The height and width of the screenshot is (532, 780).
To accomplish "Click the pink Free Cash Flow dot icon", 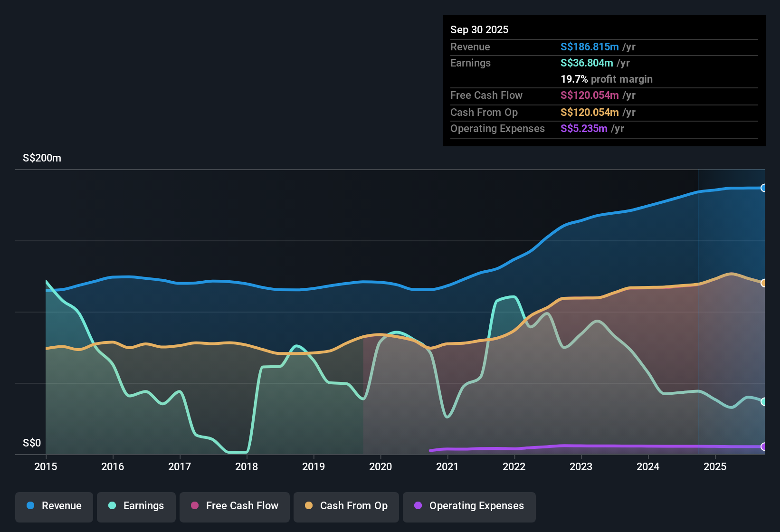I will point(194,506).
